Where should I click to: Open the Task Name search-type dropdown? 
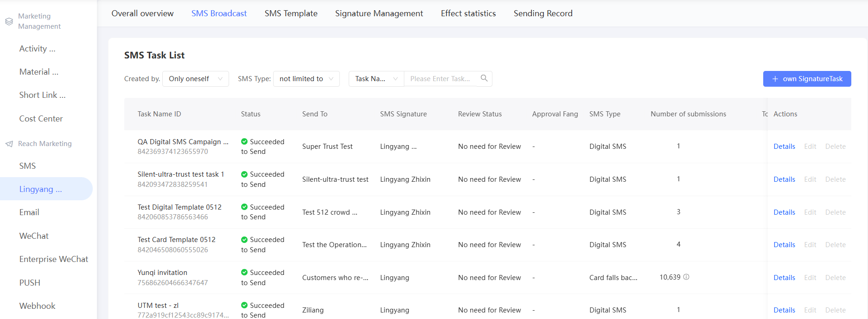(x=376, y=79)
